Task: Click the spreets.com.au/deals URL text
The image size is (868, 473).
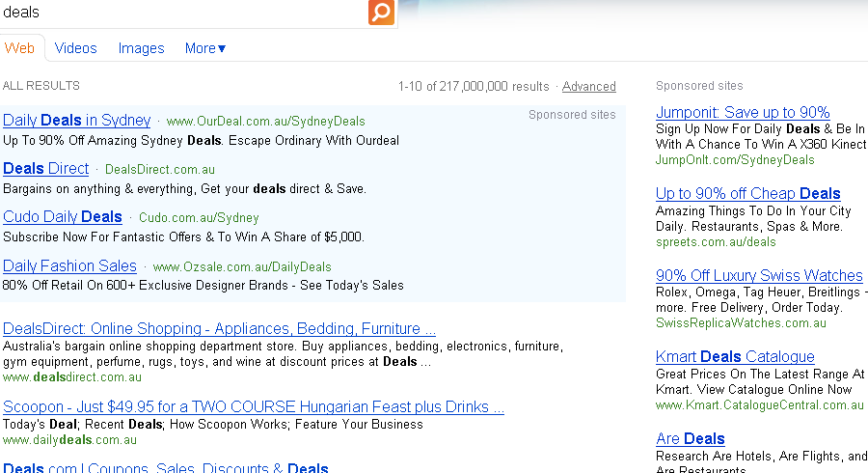Action: point(716,242)
